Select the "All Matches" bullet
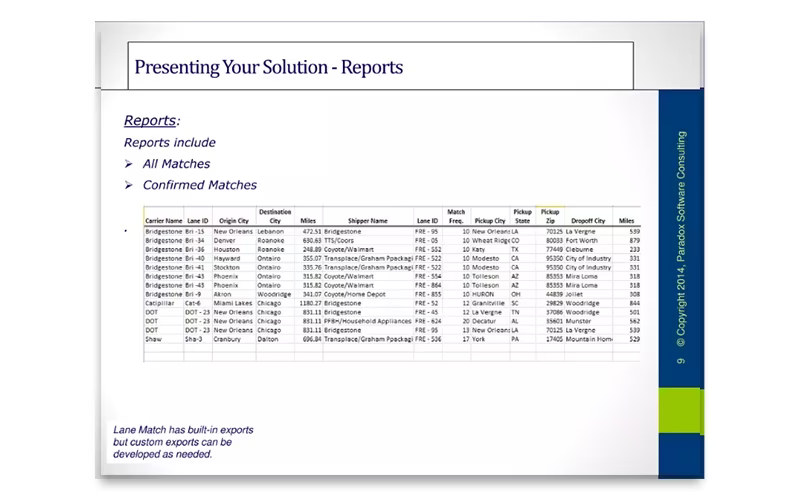The image size is (800, 500). [177, 164]
